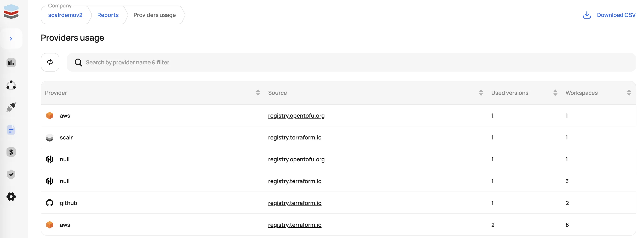
Task: Open registry.terraform.io link in last aws row
Action: point(294,225)
